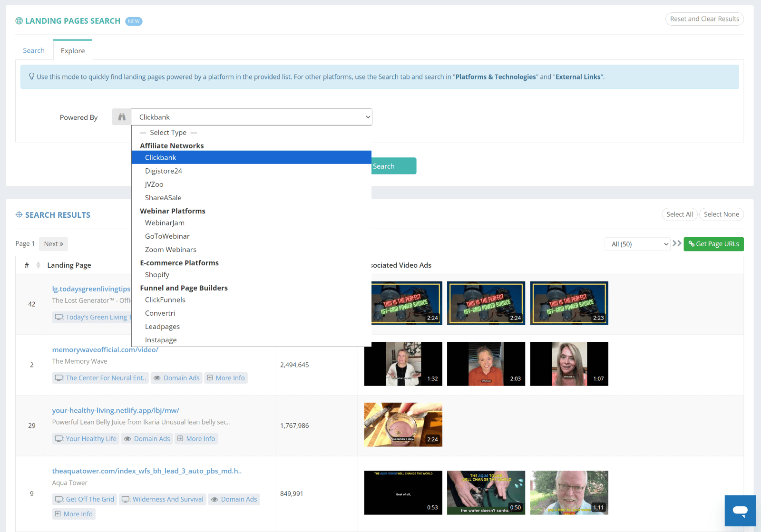This screenshot has width=761, height=532.
Task: Click the globe icon beside Landing Pages Search
Action: click(19, 21)
